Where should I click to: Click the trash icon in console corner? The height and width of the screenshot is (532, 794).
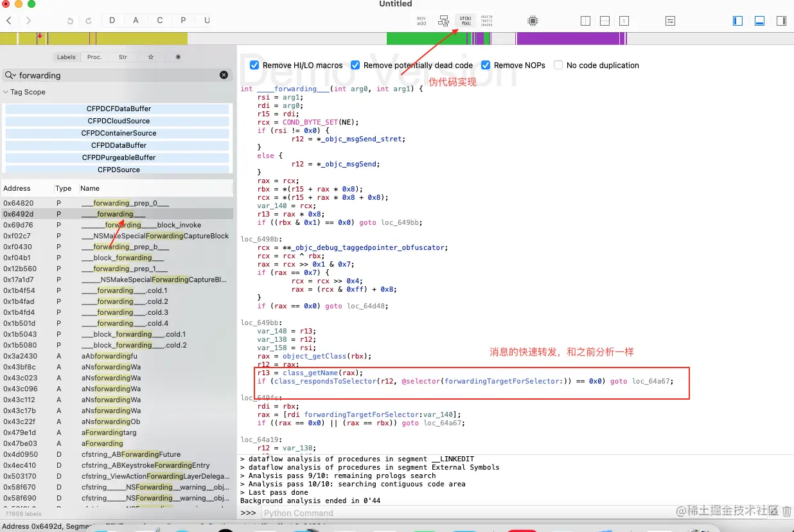pos(786,511)
